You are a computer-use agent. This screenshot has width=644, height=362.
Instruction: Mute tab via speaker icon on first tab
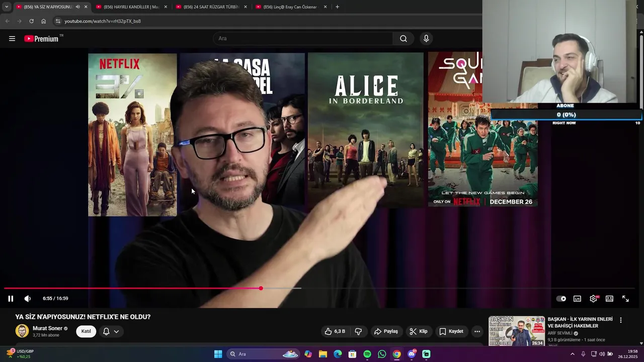click(x=77, y=7)
